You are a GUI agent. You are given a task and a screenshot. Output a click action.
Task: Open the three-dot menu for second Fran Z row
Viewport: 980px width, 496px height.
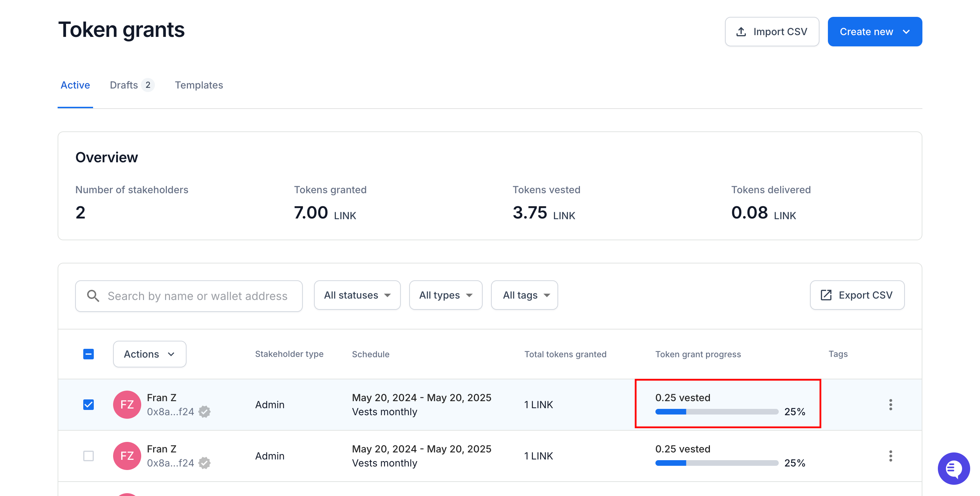(890, 456)
